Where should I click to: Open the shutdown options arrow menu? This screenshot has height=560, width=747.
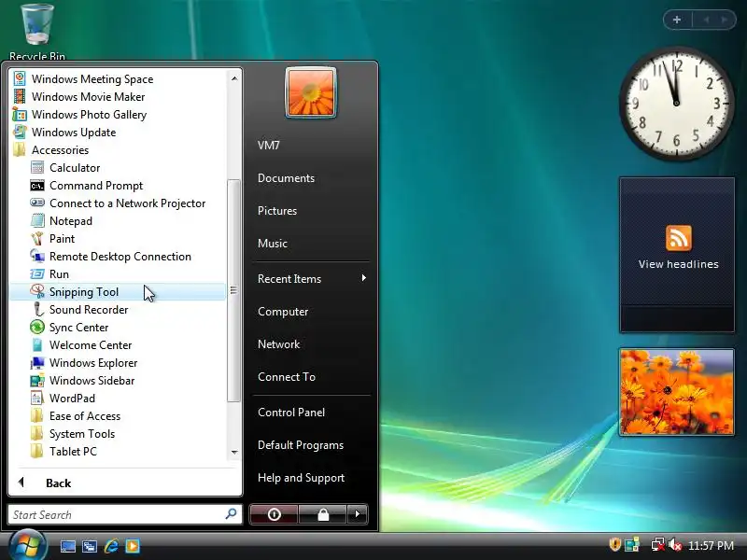click(358, 514)
